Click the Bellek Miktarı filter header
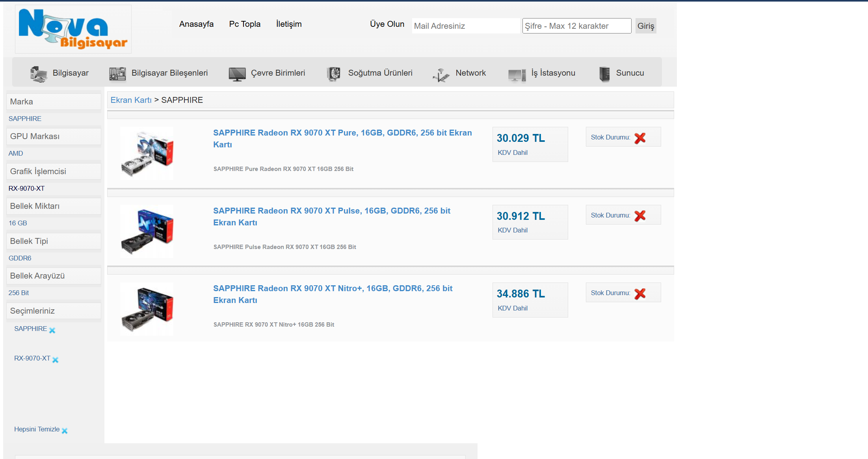Screen dimensions: 868x459 coord(54,206)
